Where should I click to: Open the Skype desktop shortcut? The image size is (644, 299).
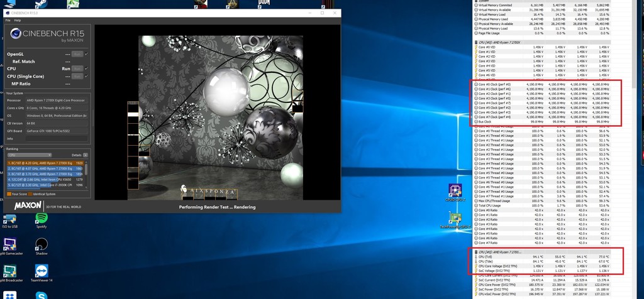click(41, 295)
